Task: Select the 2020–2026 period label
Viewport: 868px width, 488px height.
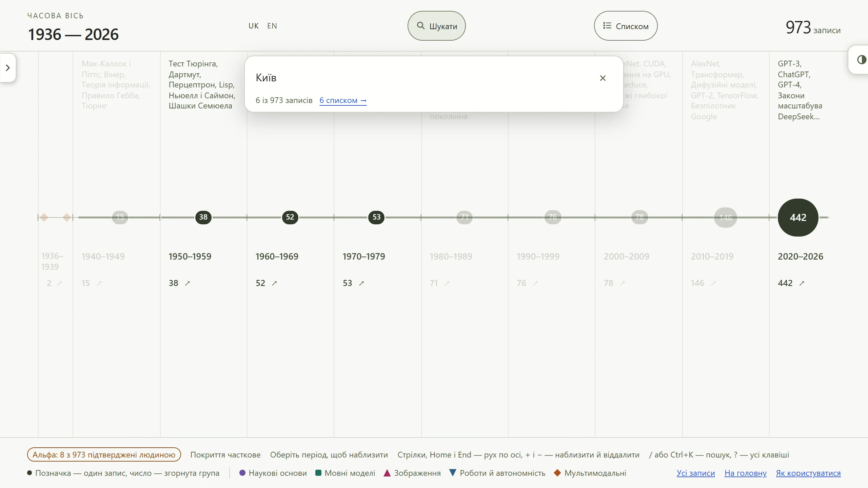Action: [x=801, y=257]
